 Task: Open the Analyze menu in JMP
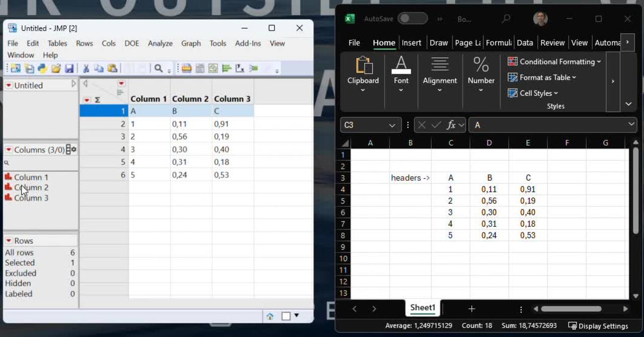160,43
